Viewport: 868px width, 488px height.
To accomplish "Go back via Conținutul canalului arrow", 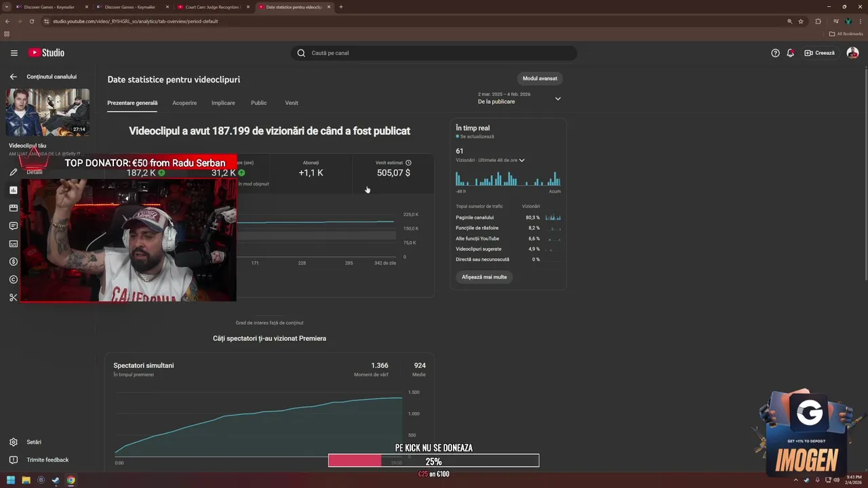I will pyautogui.click(x=13, y=77).
